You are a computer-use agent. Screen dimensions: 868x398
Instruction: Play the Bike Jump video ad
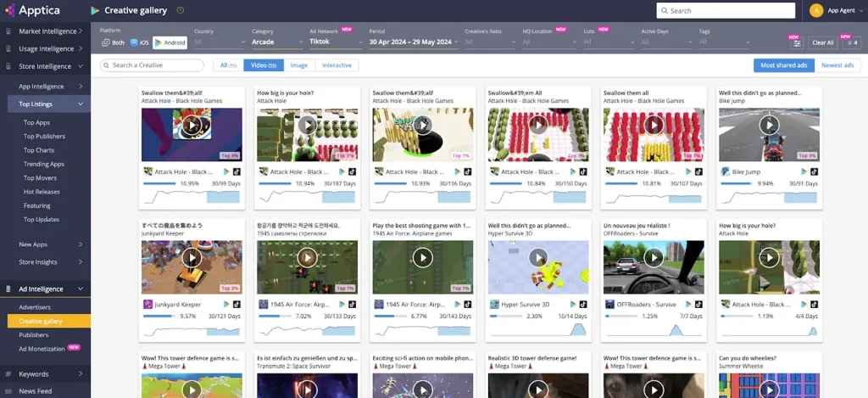point(769,126)
